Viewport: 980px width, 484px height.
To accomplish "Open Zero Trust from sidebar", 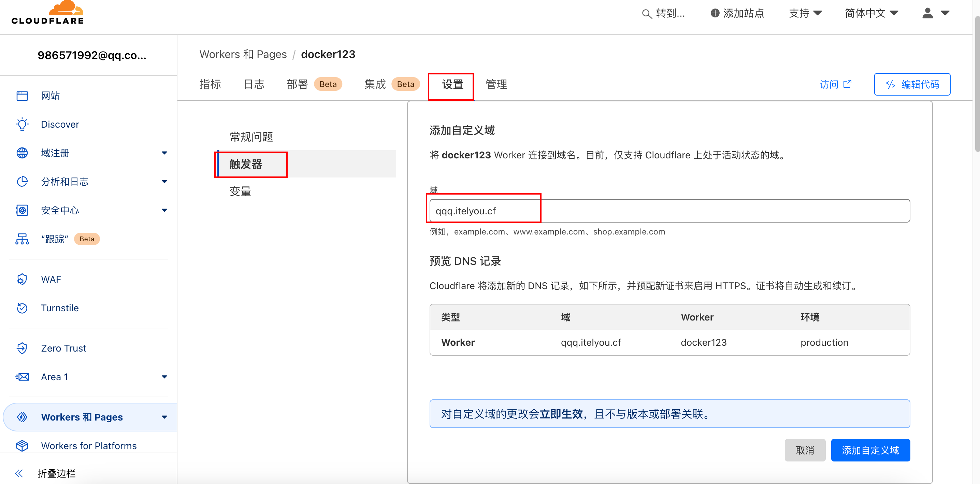I will point(63,348).
